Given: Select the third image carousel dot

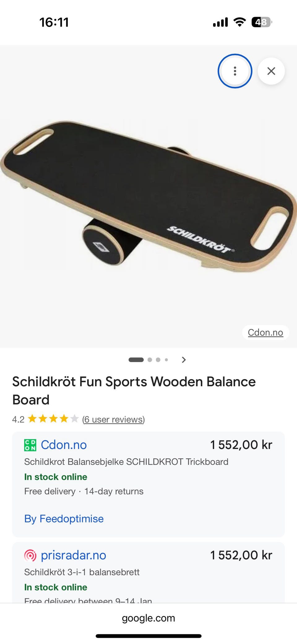Looking at the screenshot, I should [158, 360].
